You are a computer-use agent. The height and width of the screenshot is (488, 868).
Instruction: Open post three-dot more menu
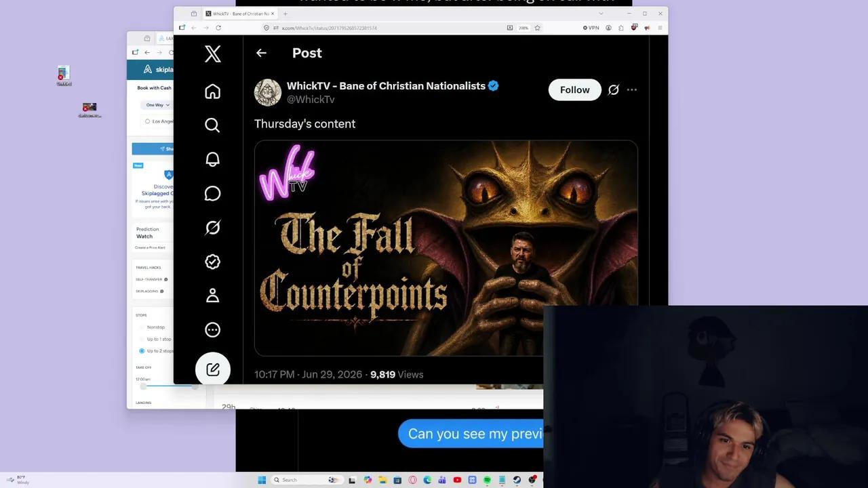click(632, 89)
